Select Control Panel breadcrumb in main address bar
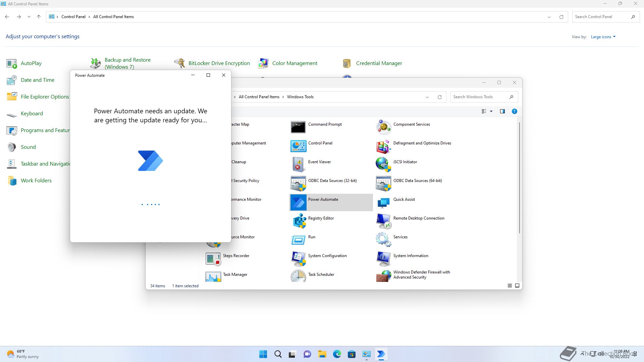Image resolution: width=644 pixels, height=362 pixels. (73, 17)
